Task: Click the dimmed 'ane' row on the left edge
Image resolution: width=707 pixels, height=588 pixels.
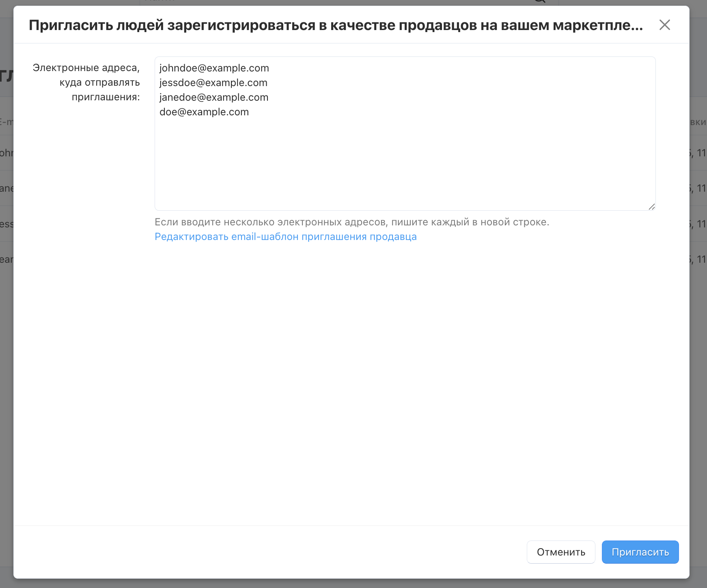Action: 6,188
